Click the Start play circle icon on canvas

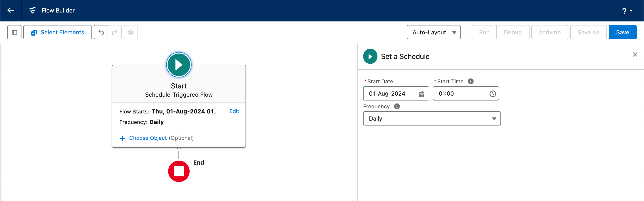pyautogui.click(x=179, y=65)
